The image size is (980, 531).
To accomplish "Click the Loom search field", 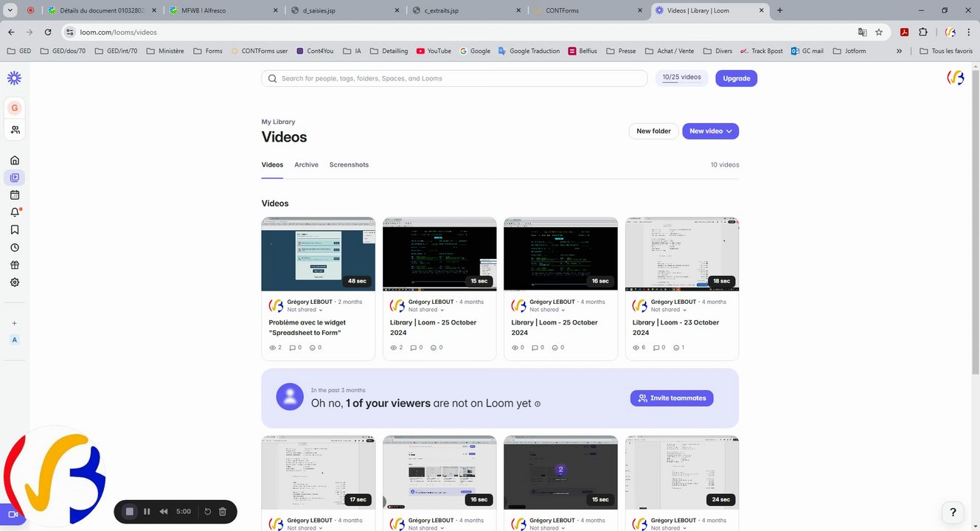I will (x=454, y=78).
